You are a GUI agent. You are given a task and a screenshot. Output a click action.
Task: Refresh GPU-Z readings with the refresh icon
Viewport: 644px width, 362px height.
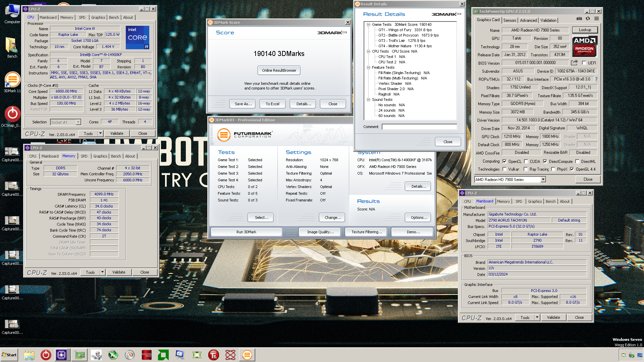[588, 19]
